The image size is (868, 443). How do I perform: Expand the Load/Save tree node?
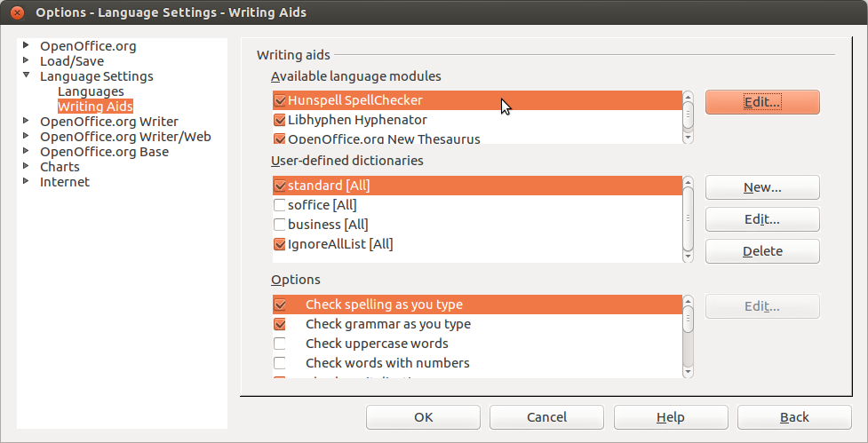click(27, 60)
